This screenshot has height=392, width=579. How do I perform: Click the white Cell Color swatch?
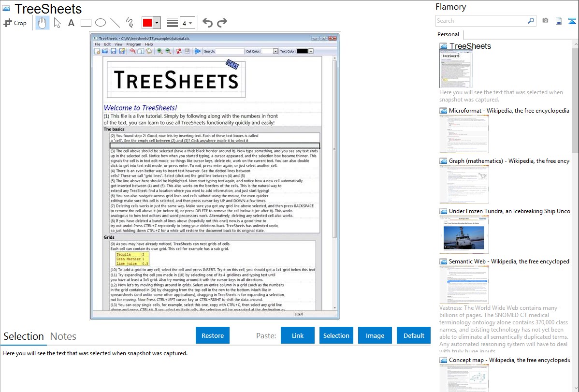coord(267,51)
